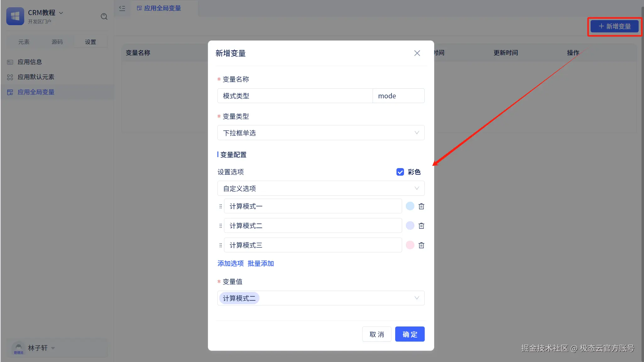Open the 变量类型 dropdown
Image resolution: width=644 pixels, height=362 pixels.
point(320,133)
